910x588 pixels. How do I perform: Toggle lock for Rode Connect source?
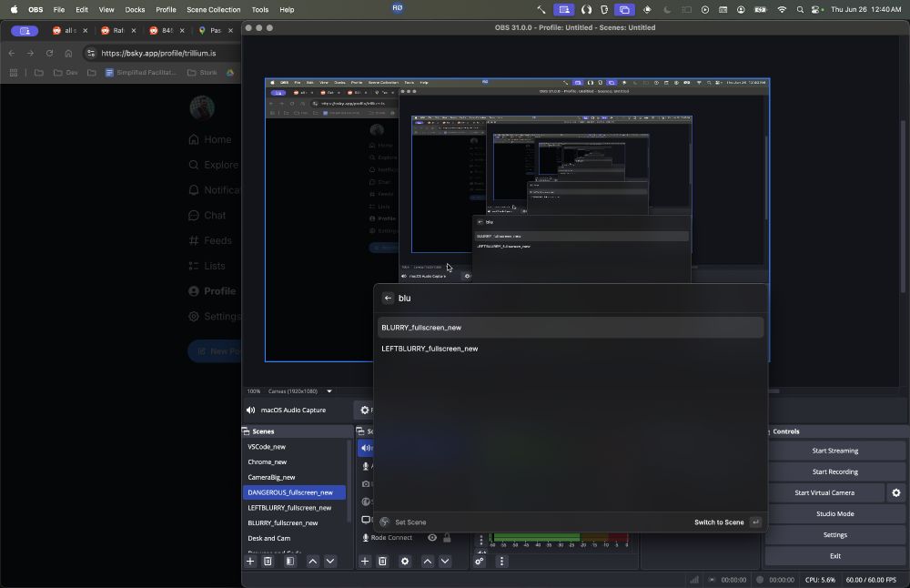(447, 538)
